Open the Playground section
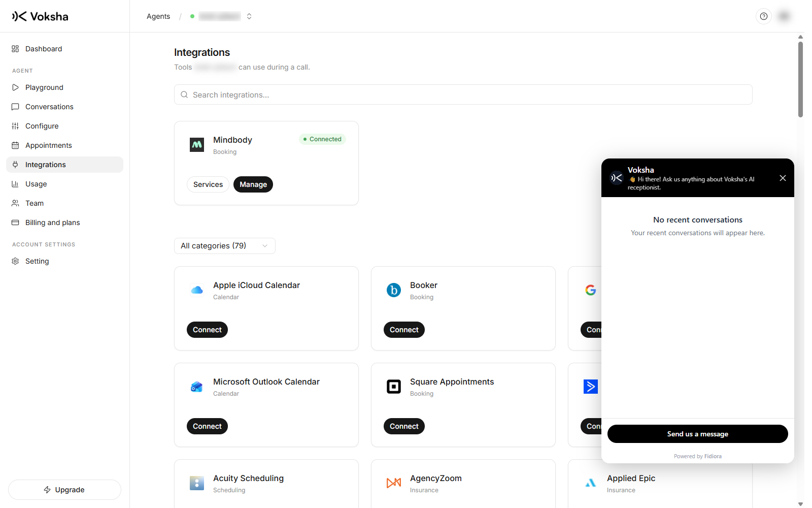Viewport: 812px width, 508px height. point(64,87)
